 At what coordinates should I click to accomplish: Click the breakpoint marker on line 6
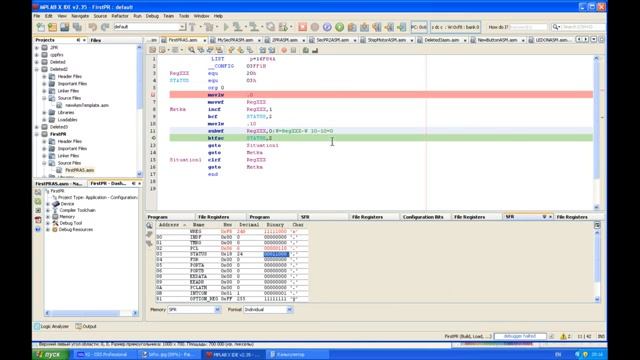point(153,95)
